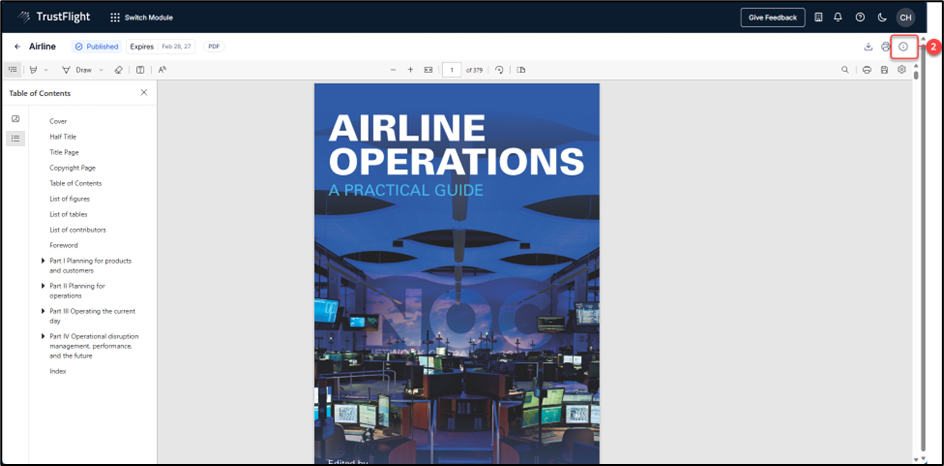Click the rotate page icon
Screen dimensions: 944x466
tap(499, 70)
